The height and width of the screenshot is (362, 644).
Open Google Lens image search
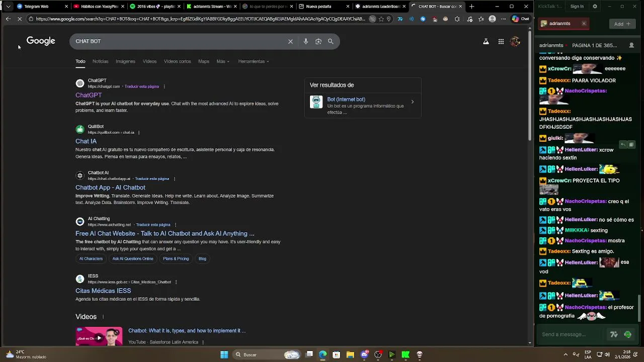pyautogui.click(x=318, y=41)
